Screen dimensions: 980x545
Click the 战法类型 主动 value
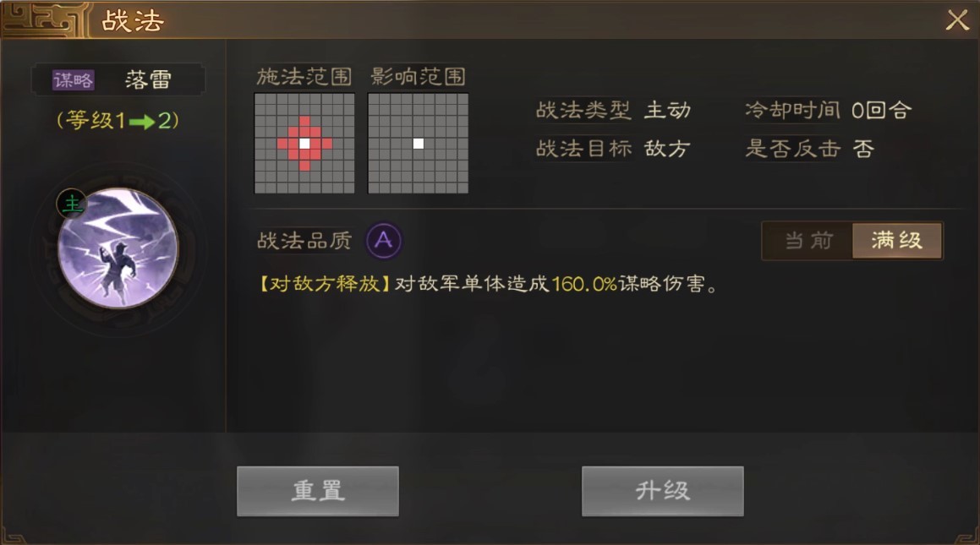point(667,111)
